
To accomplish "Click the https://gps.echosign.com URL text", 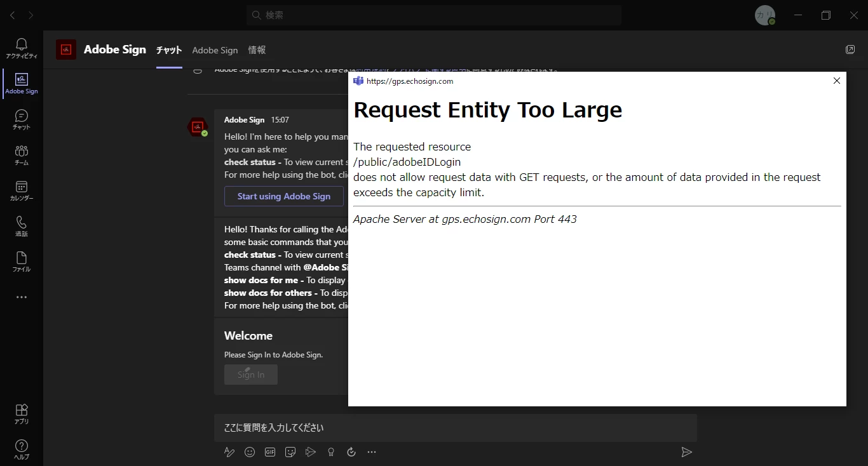I will click(x=410, y=81).
